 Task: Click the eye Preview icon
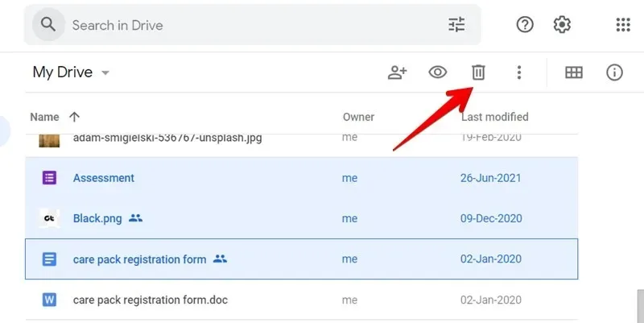click(x=438, y=72)
